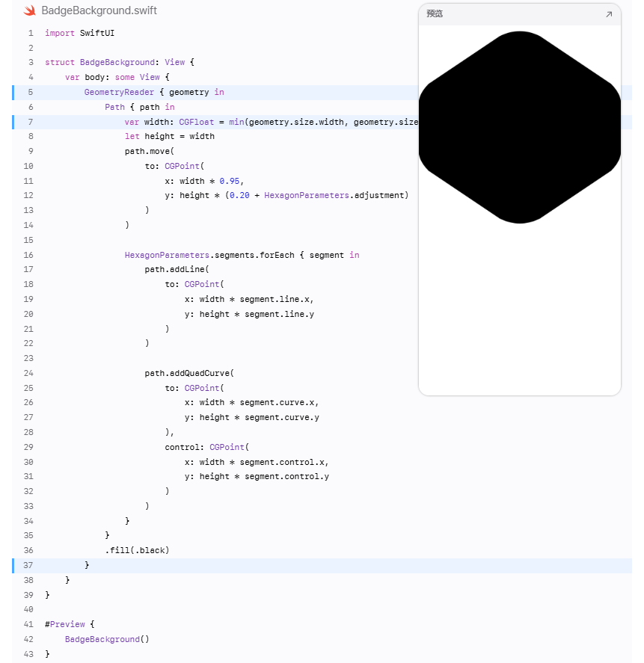The image size is (644, 663).
Task: Click 'BadgeBackground()' on line 42
Action: point(107,639)
